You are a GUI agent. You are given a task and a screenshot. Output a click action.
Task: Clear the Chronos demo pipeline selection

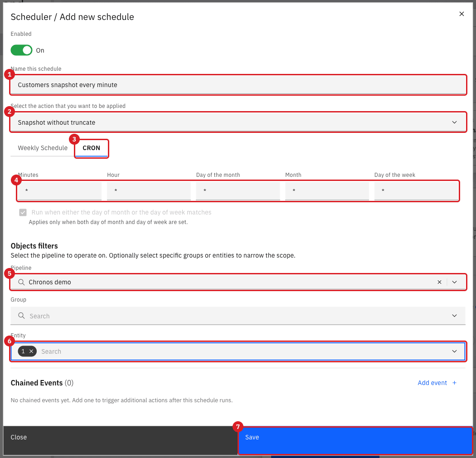point(439,282)
